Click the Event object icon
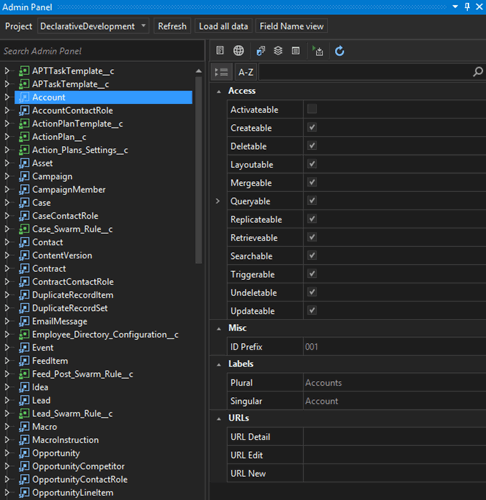The image size is (486, 500). point(24,347)
